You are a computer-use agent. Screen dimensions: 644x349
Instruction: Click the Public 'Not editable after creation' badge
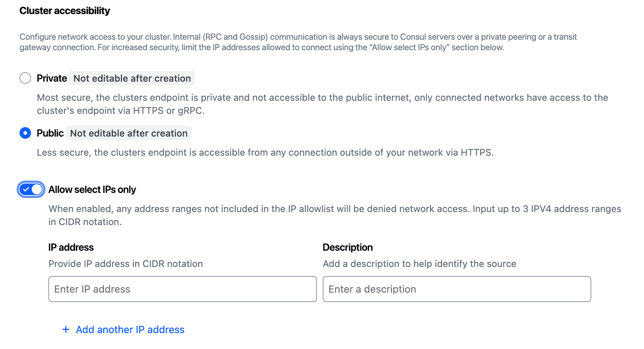click(x=129, y=133)
